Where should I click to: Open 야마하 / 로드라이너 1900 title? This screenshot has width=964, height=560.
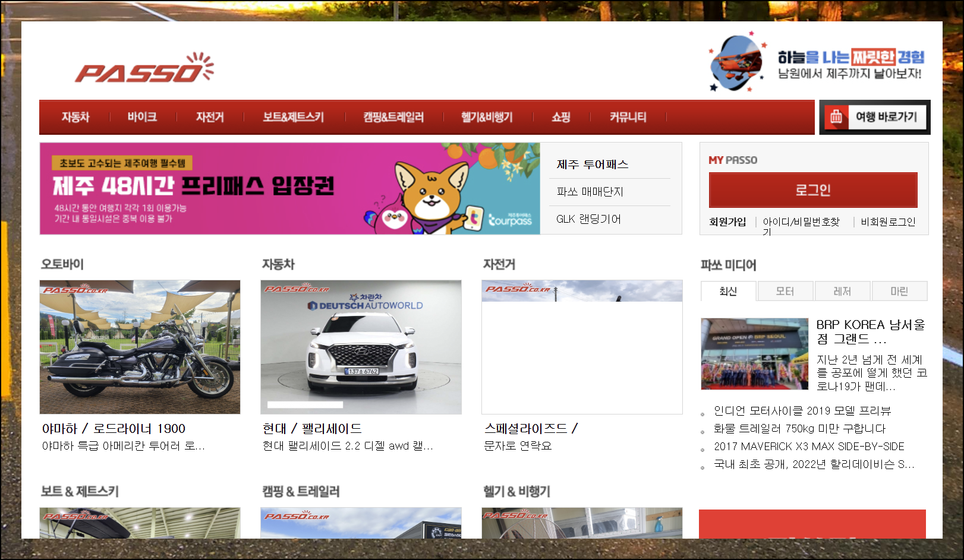coord(114,428)
